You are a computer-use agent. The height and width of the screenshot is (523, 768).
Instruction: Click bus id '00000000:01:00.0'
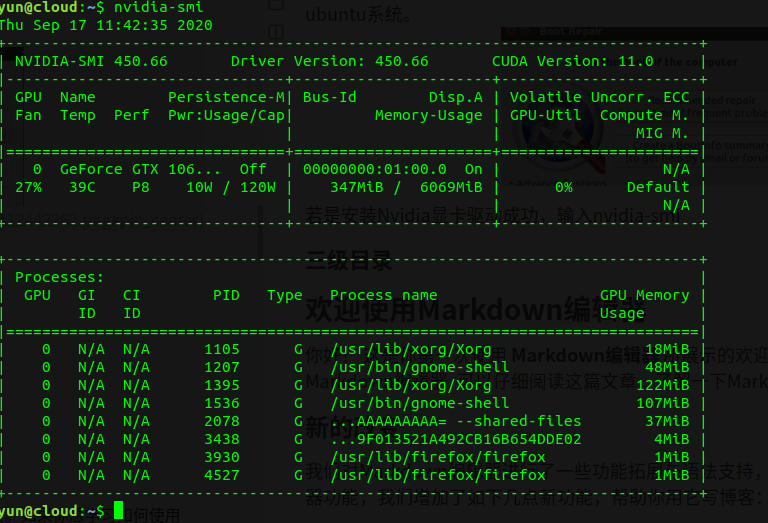coord(375,169)
